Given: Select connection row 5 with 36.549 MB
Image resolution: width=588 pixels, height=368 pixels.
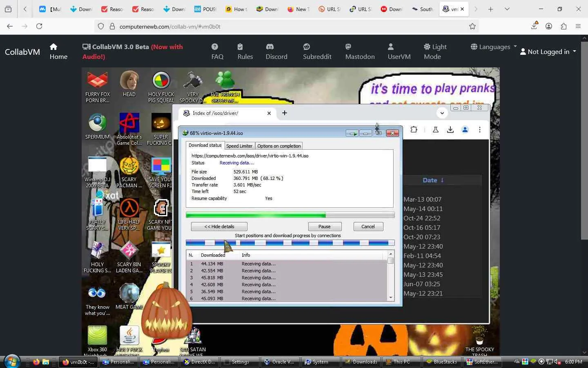Looking at the screenshot, I should (287, 292).
